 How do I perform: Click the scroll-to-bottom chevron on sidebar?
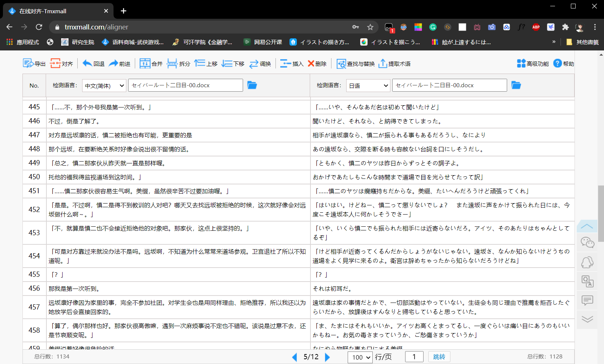click(x=587, y=319)
